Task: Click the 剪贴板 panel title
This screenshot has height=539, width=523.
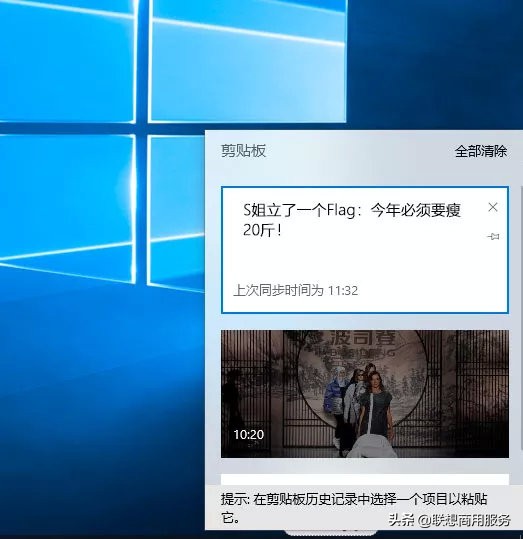Action: [x=243, y=151]
